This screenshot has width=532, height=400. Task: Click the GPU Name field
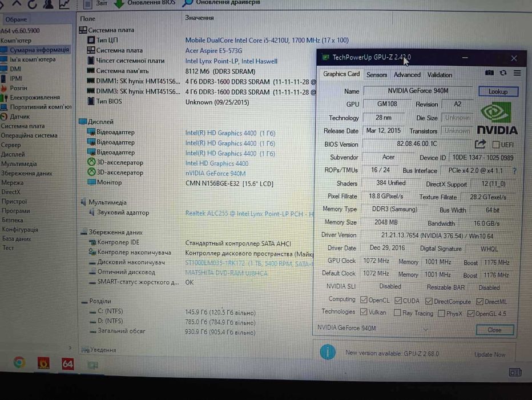(x=418, y=91)
